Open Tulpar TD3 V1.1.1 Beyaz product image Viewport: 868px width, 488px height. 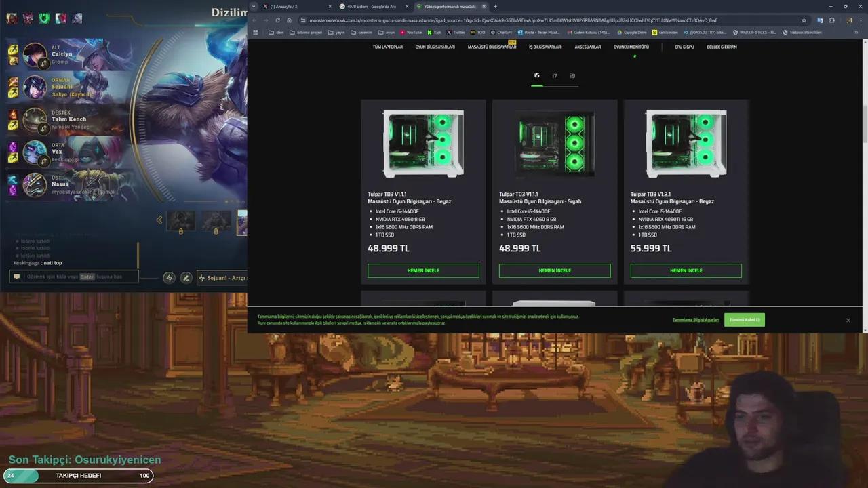[423, 144]
